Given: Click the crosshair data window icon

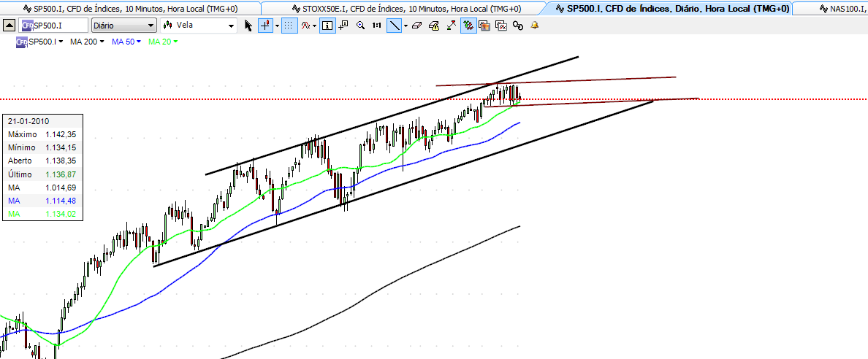Looking at the screenshot, I should (343, 25).
